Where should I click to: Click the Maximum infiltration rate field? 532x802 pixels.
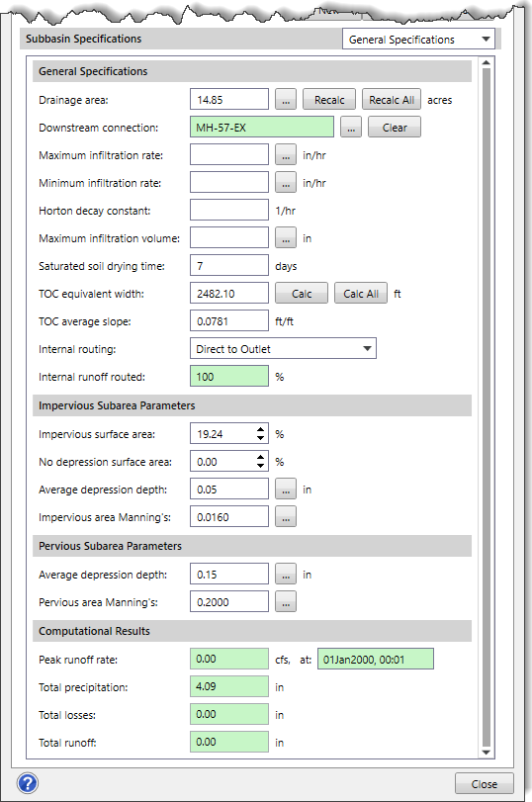229,154
